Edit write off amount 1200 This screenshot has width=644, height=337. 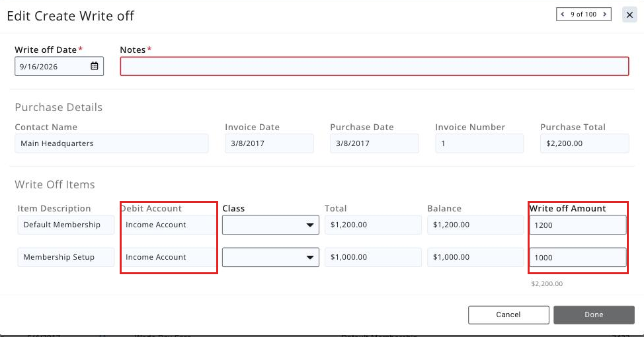[x=578, y=225]
